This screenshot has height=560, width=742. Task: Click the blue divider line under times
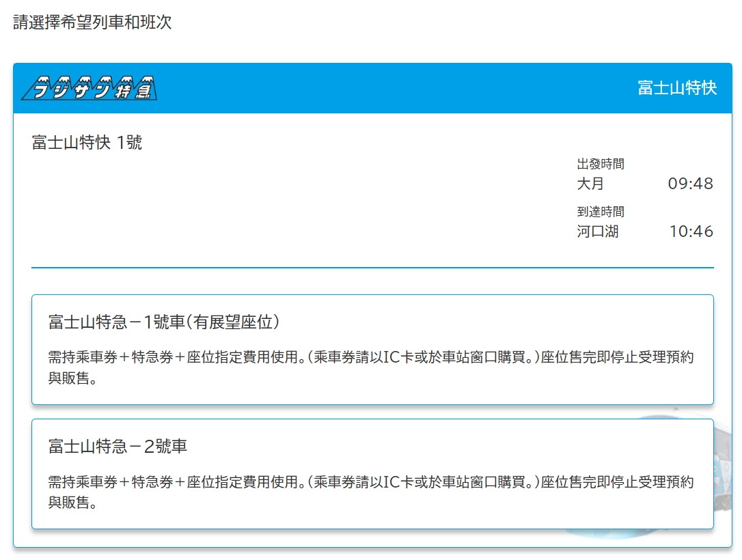pyautogui.click(x=372, y=268)
